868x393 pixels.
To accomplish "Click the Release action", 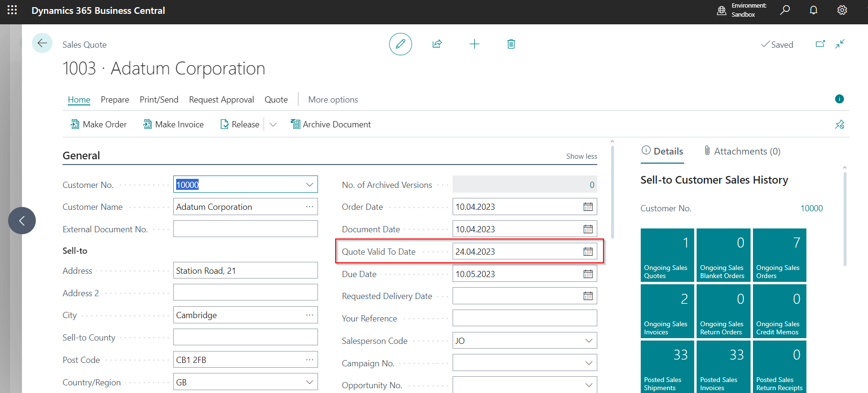I will click(240, 124).
